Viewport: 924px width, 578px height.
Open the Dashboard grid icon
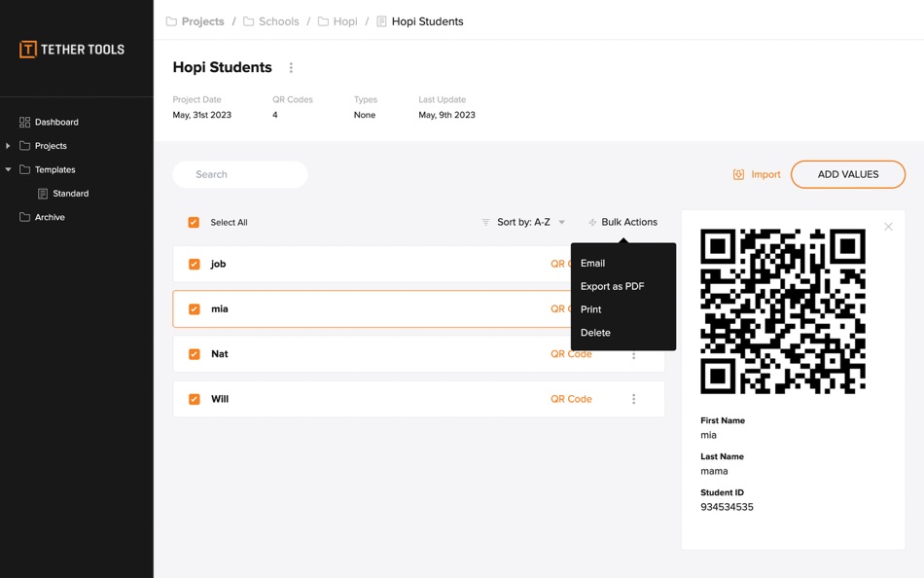pyautogui.click(x=24, y=122)
